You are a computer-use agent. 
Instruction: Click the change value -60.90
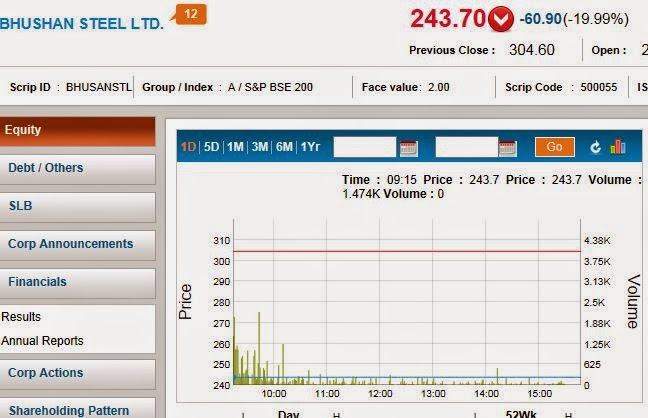tap(540, 19)
